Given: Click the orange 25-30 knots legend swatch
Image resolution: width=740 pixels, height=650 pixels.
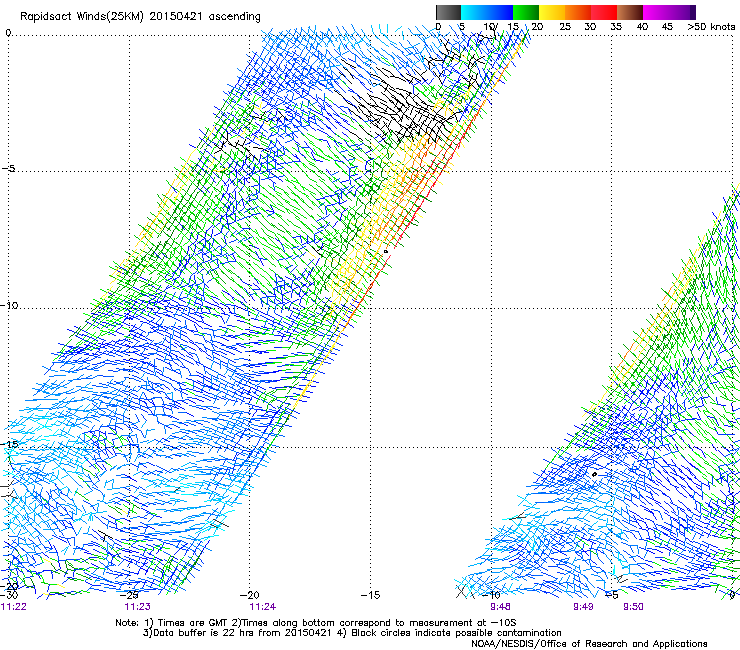Looking at the screenshot, I should click(578, 12).
